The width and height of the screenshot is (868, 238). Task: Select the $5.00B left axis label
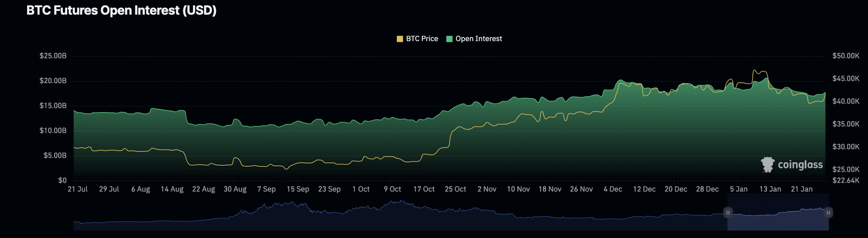[x=55, y=155]
